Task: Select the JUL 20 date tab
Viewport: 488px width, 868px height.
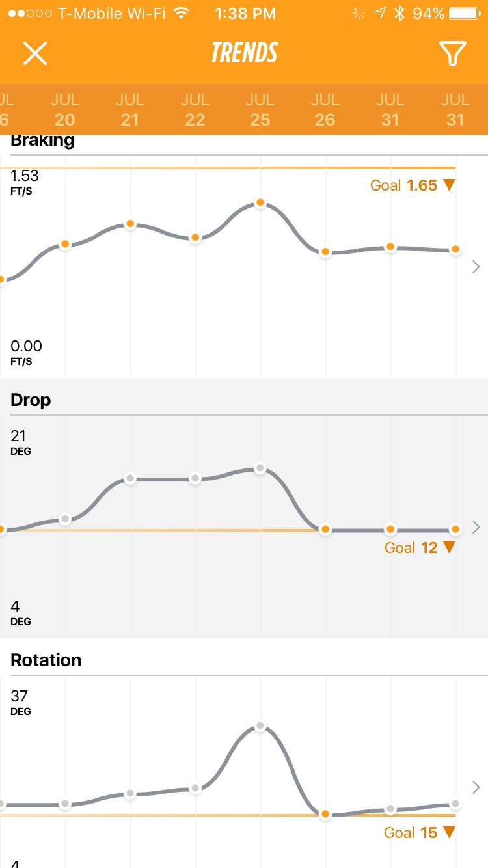Action: [x=64, y=107]
